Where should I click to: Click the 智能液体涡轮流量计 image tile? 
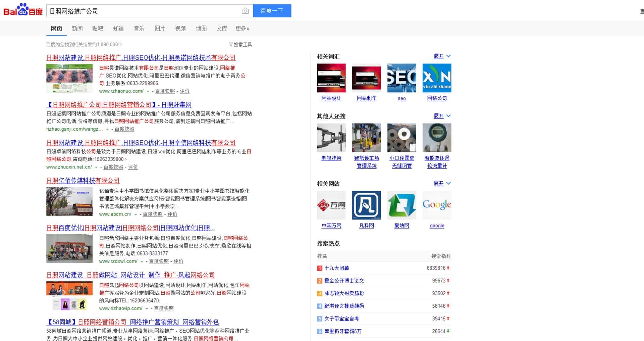pyautogui.click(x=437, y=138)
